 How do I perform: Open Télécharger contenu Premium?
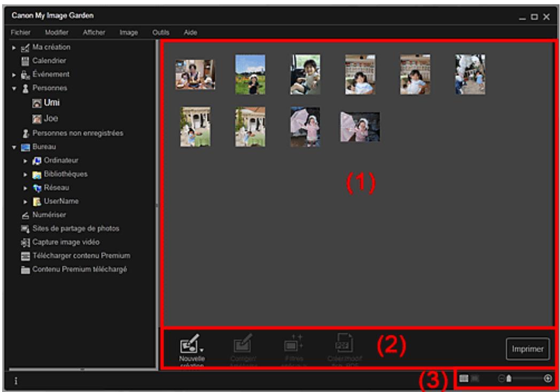point(24,255)
